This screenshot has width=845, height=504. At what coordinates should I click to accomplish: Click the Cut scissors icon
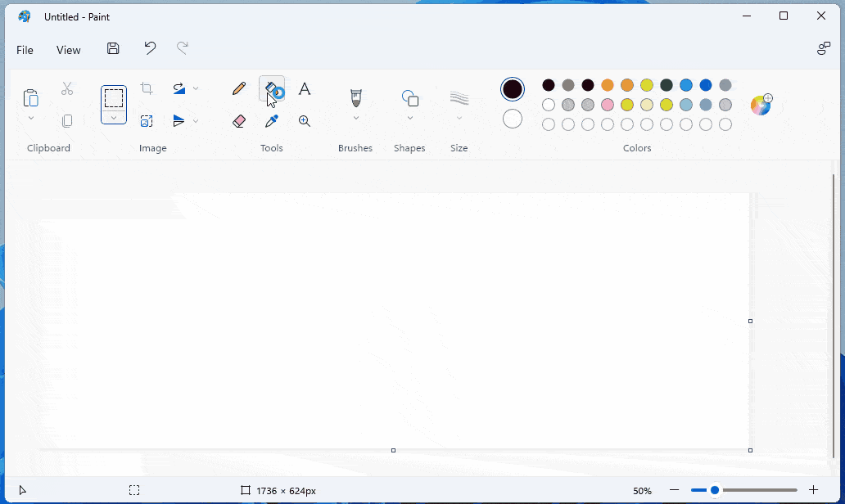(x=66, y=88)
